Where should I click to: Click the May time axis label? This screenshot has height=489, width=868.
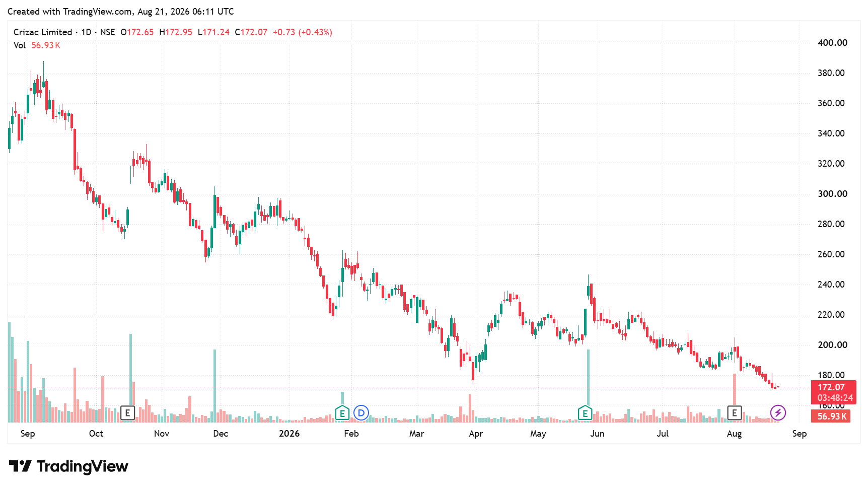point(538,434)
